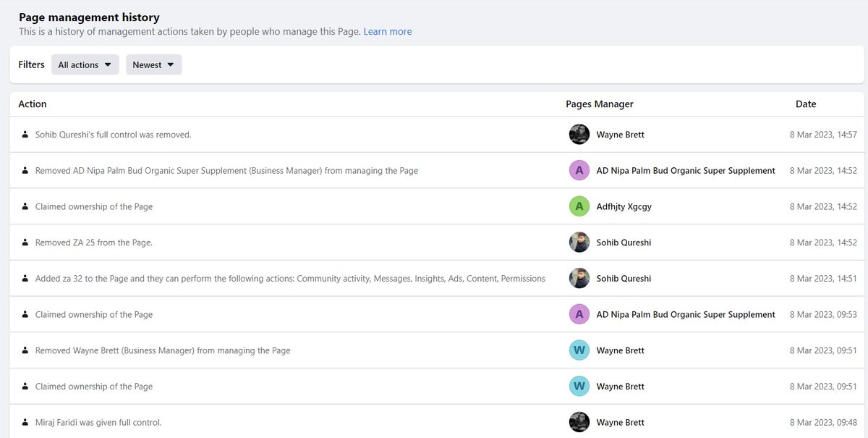This screenshot has width=868, height=438.
Task: Click W avatar in 09:51 Claimed ownership row
Action: pyautogui.click(x=579, y=387)
